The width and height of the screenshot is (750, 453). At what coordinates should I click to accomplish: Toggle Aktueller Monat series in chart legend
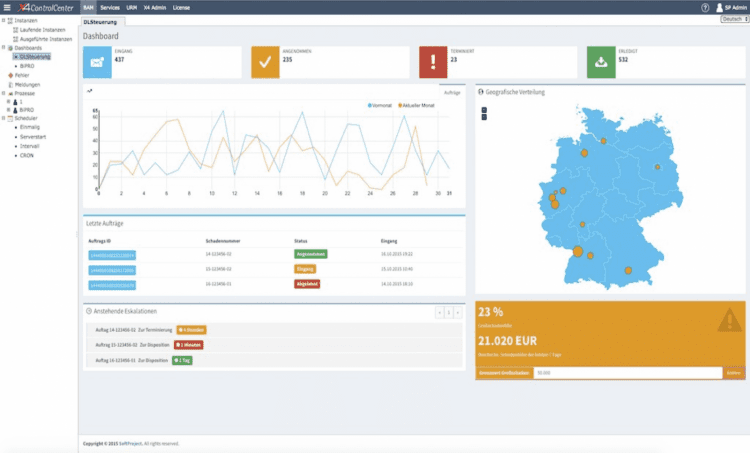pos(416,105)
